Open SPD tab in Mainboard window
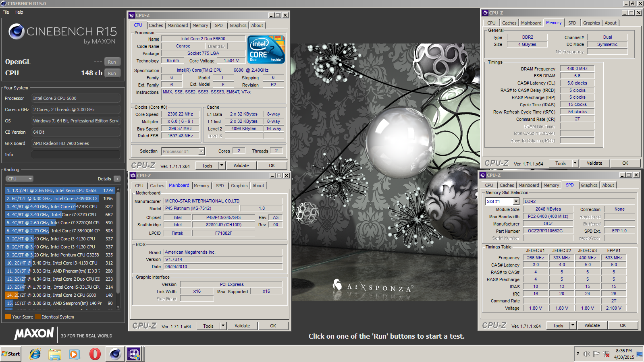644x362 pixels. pyautogui.click(x=220, y=186)
